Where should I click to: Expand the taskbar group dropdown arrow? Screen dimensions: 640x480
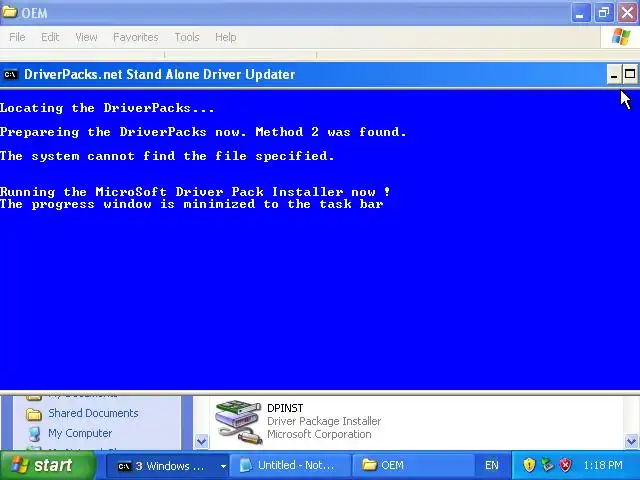(223, 466)
